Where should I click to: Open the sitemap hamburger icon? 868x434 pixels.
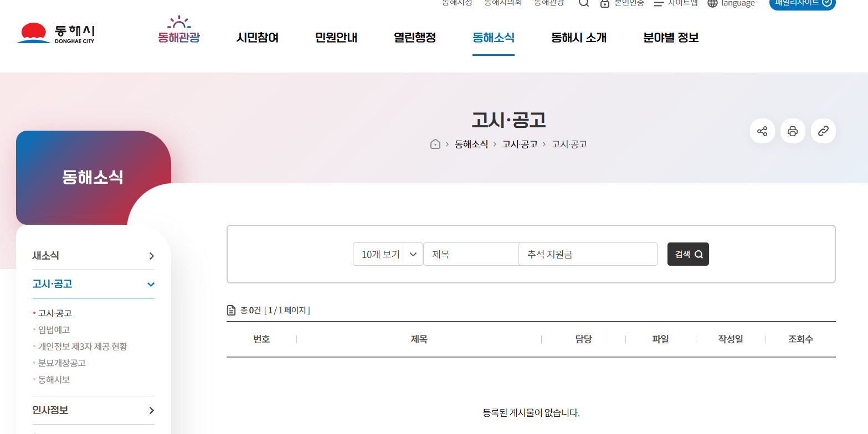659,3
